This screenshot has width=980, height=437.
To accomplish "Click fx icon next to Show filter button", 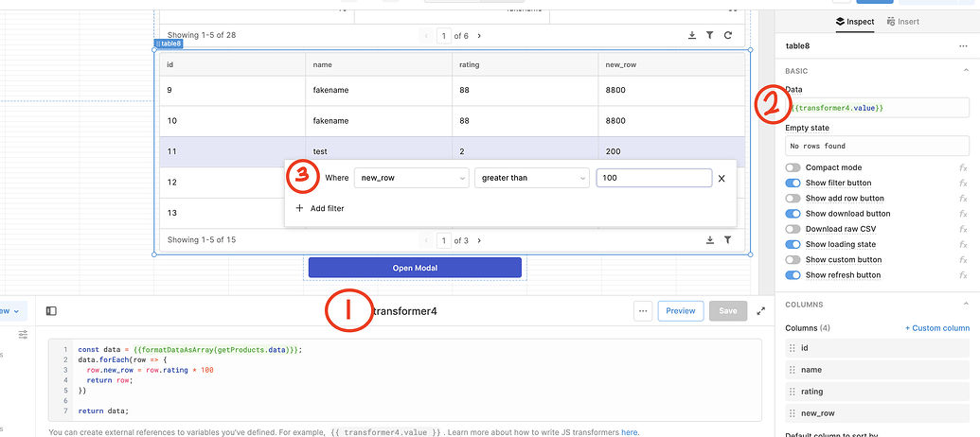I will point(963,183).
